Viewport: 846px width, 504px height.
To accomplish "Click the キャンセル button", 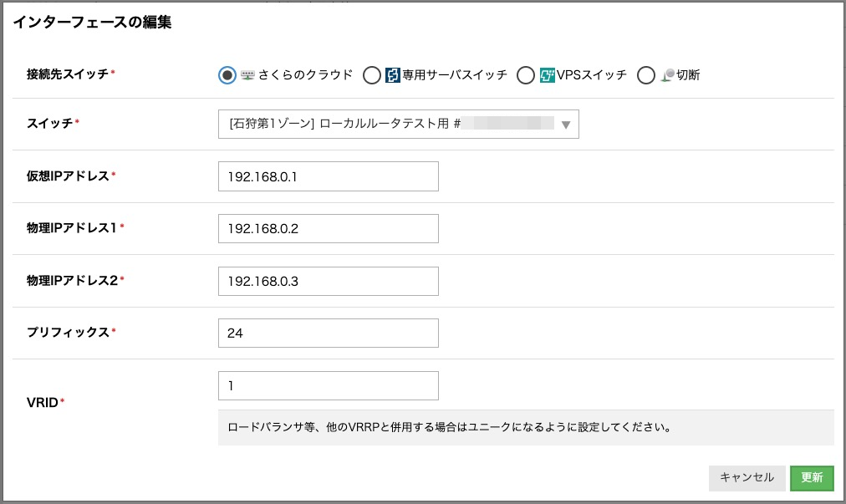I will pos(747,478).
